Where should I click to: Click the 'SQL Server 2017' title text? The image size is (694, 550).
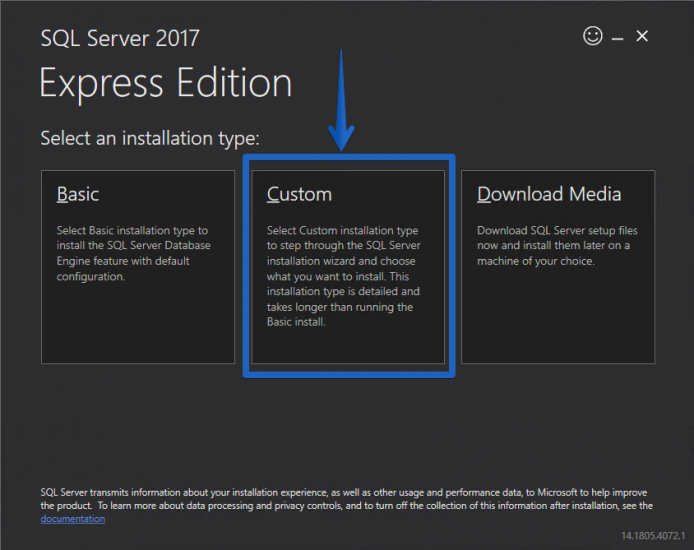[x=120, y=38]
